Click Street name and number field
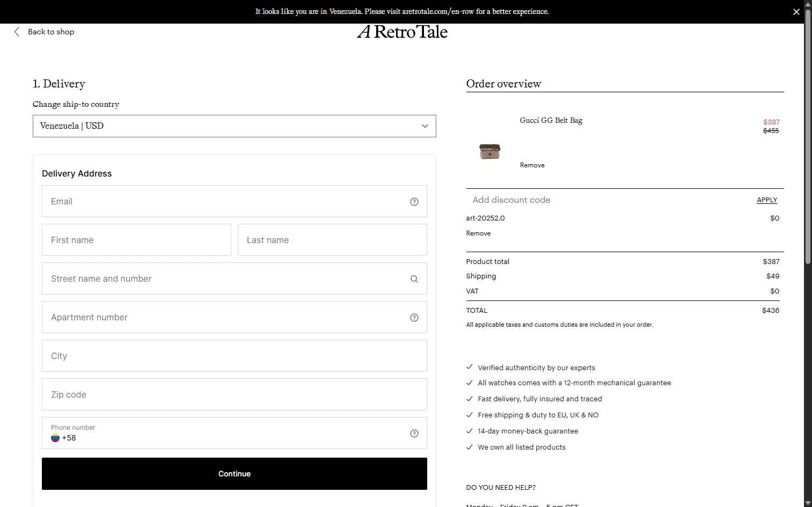This screenshot has height=507, width=812. tap(235, 278)
